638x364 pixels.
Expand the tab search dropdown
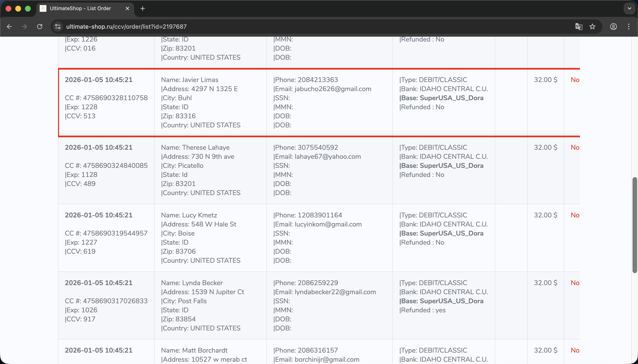point(629,8)
